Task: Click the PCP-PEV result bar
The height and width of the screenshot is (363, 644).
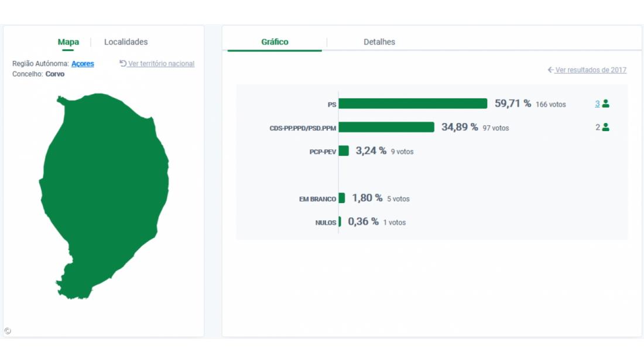Action: pos(344,151)
